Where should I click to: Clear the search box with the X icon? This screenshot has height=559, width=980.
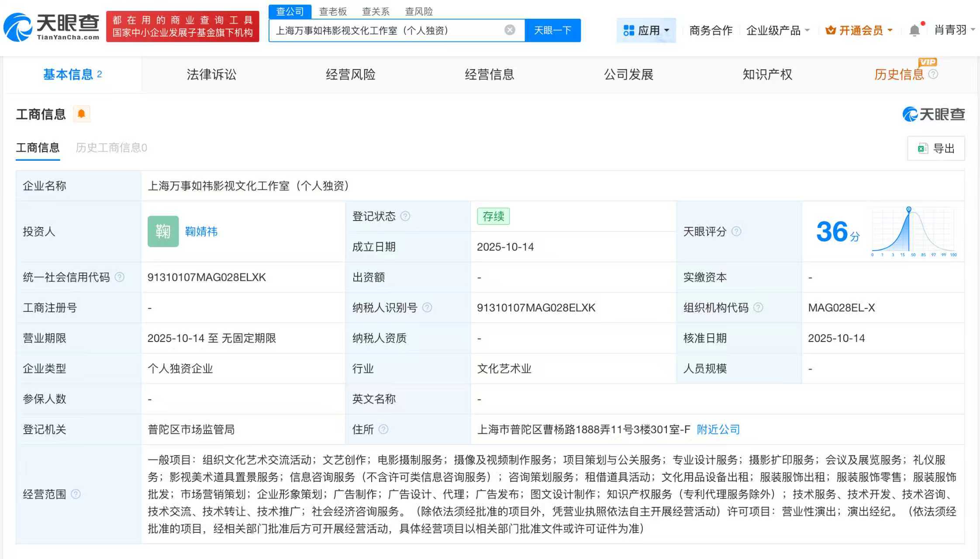point(509,30)
